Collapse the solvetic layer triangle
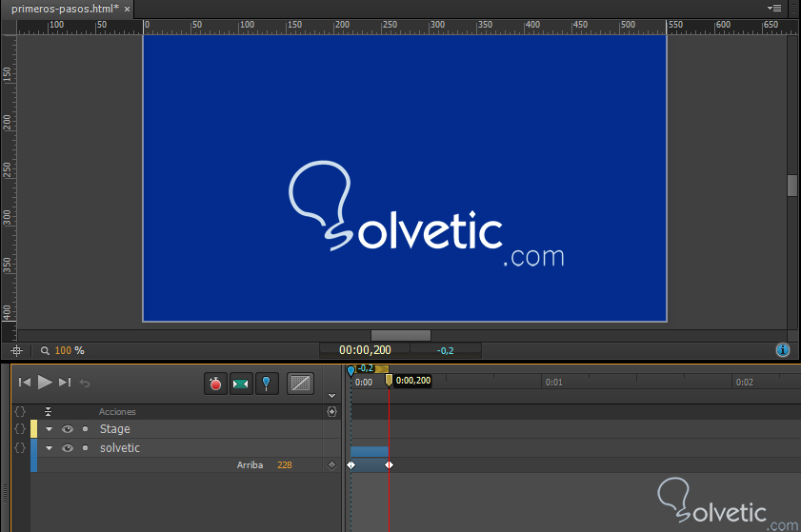Viewport: 801px width, 532px height. pos(49,448)
